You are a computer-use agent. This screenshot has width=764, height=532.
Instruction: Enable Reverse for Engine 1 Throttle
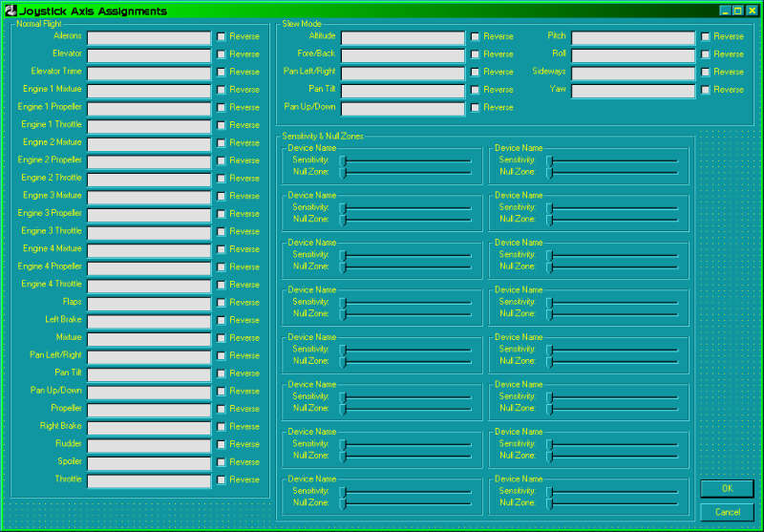222,125
